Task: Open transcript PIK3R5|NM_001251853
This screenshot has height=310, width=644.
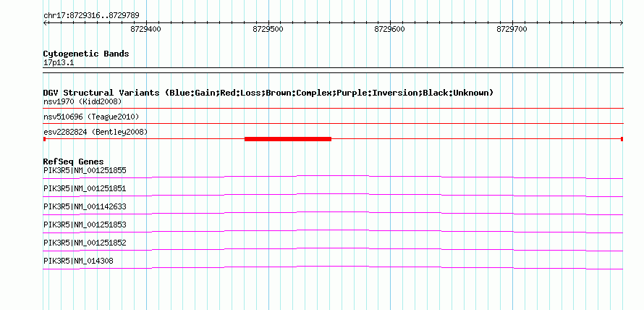Action: tap(85, 225)
